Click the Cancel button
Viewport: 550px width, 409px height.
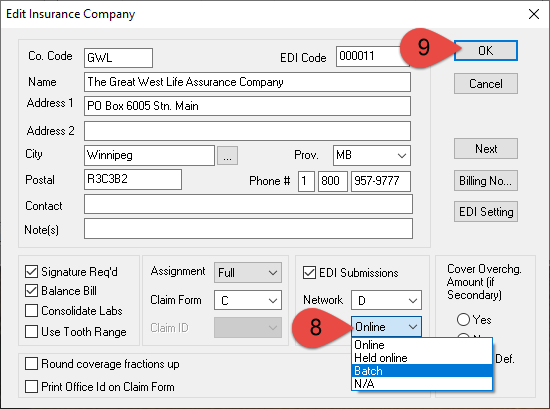tap(485, 83)
